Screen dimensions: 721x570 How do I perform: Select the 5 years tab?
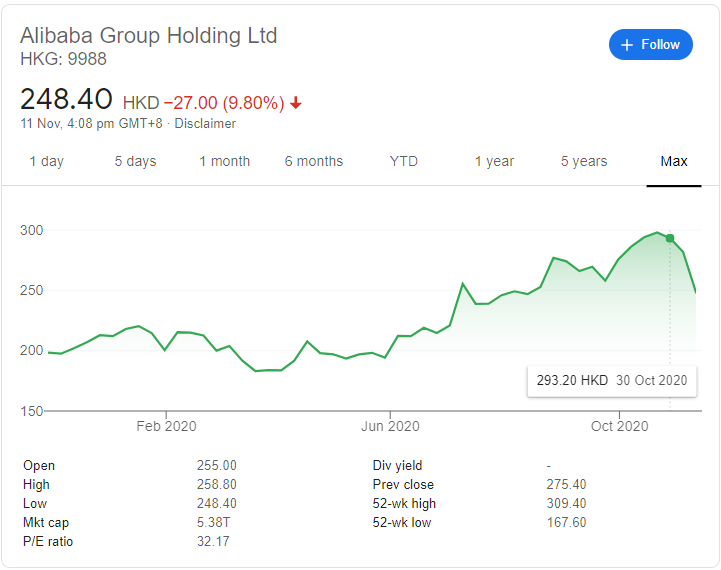[584, 161]
